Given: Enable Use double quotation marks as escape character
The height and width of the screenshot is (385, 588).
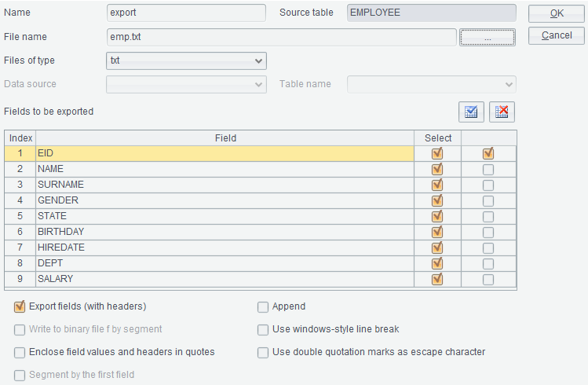Looking at the screenshot, I should 263,352.
